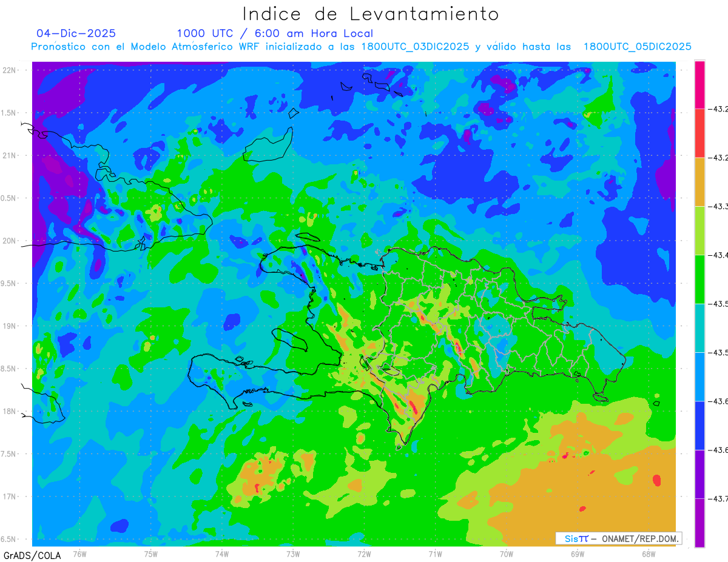The width and height of the screenshot is (728, 562).
Task: Click the '20N' latitude label
Action: [10, 241]
